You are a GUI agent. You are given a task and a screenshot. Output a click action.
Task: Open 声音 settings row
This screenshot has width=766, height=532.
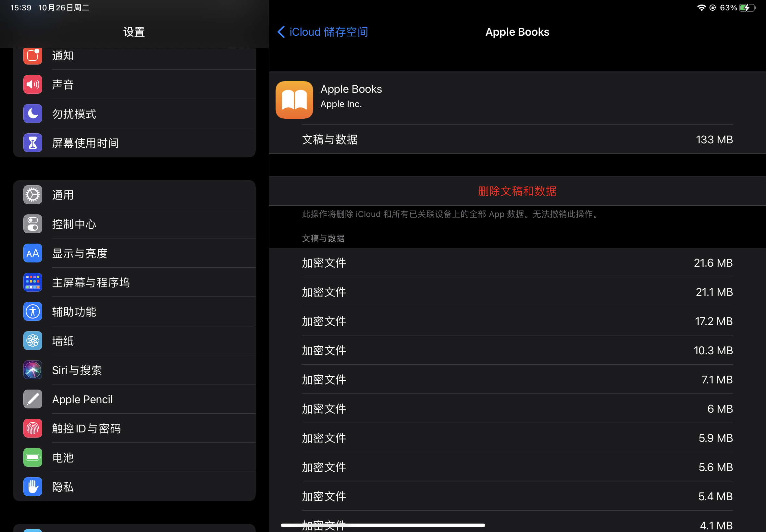[134, 84]
